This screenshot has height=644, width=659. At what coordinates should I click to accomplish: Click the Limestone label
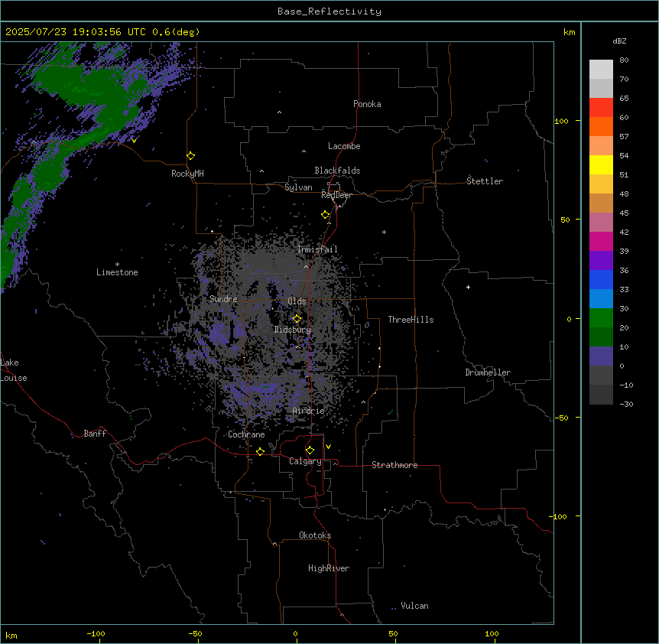click(117, 272)
